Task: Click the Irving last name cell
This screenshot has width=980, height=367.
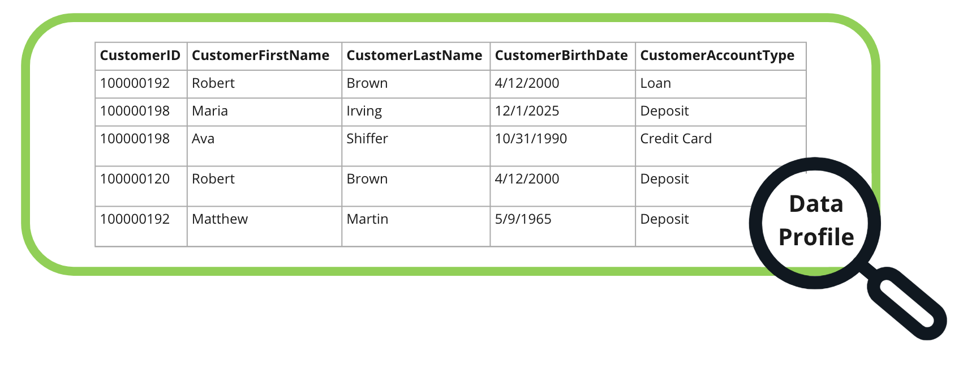Action: [x=416, y=112]
